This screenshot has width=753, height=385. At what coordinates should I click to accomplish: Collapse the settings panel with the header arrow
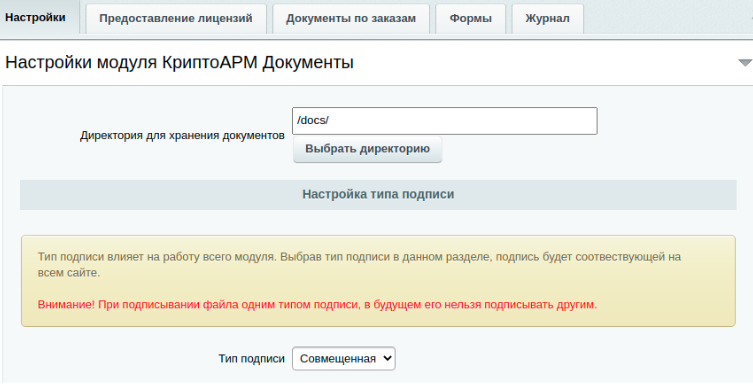coord(744,63)
